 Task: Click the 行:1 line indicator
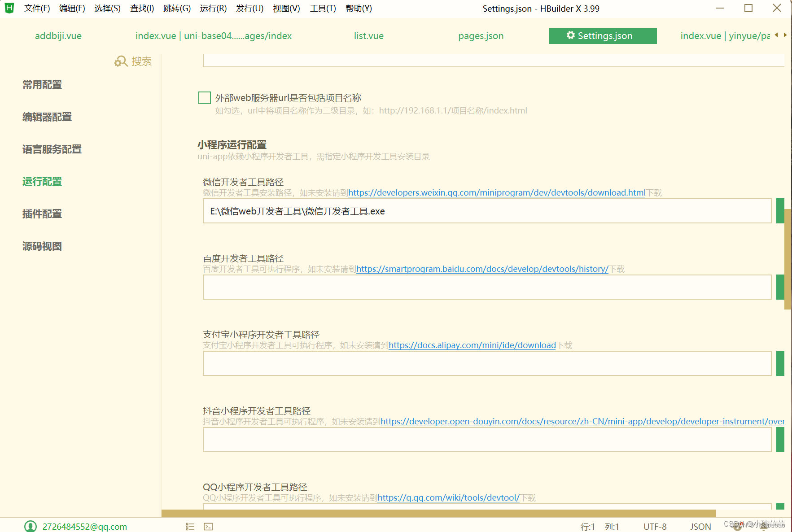tap(588, 527)
